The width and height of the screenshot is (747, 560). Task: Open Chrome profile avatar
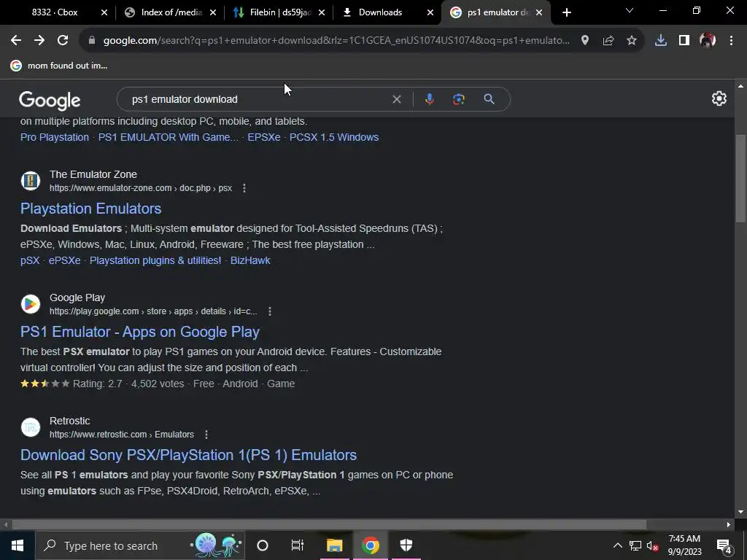pyautogui.click(x=708, y=41)
